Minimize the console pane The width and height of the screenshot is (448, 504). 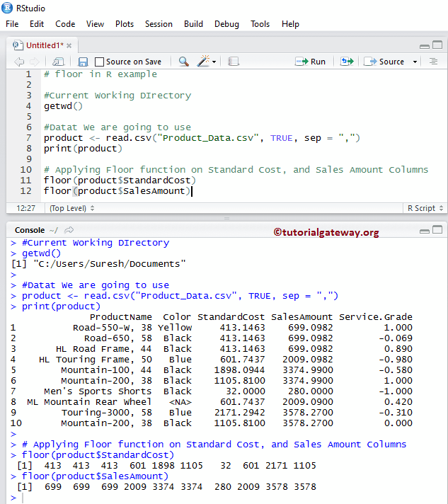click(x=425, y=231)
